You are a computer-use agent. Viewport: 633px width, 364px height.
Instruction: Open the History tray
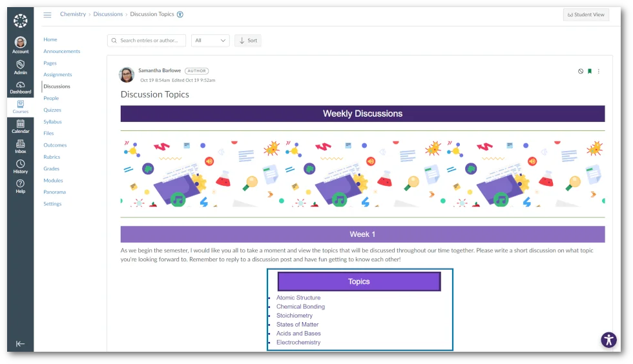click(20, 167)
